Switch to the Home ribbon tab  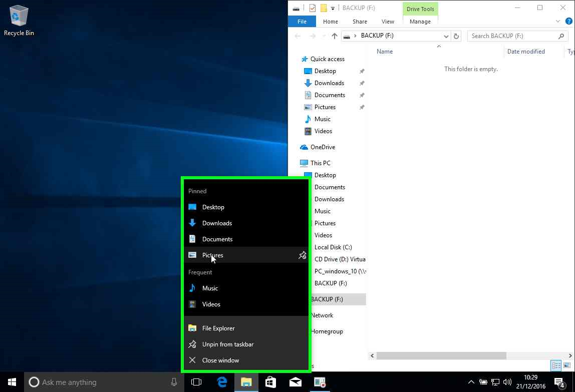tap(331, 21)
